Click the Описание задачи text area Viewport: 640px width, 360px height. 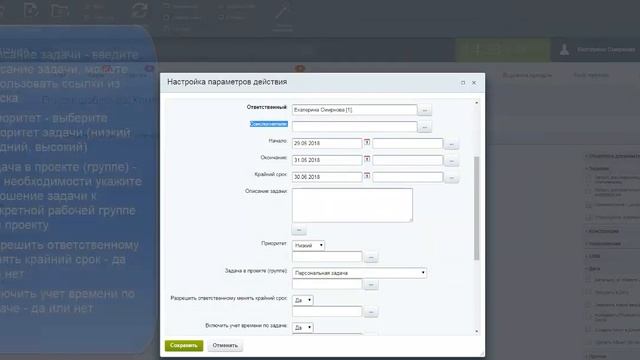tap(352, 205)
